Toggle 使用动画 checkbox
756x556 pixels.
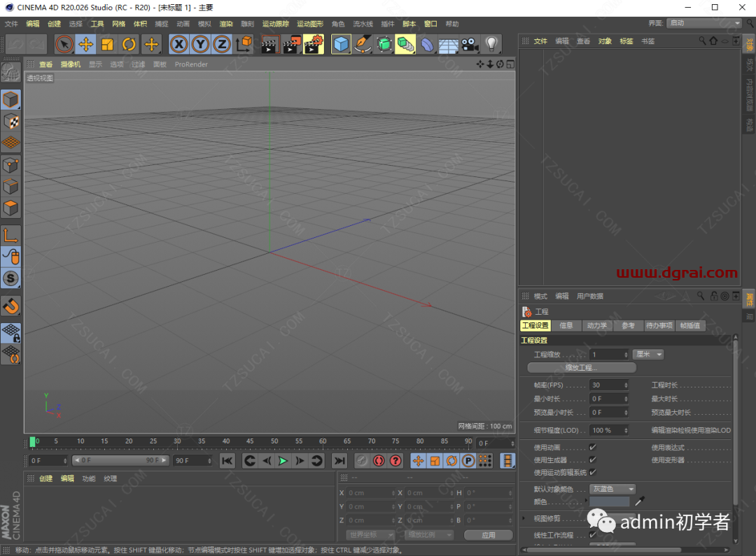(593, 447)
